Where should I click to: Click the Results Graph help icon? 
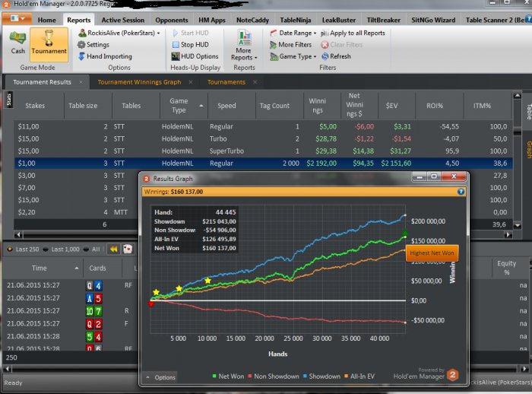(x=461, y=192)
